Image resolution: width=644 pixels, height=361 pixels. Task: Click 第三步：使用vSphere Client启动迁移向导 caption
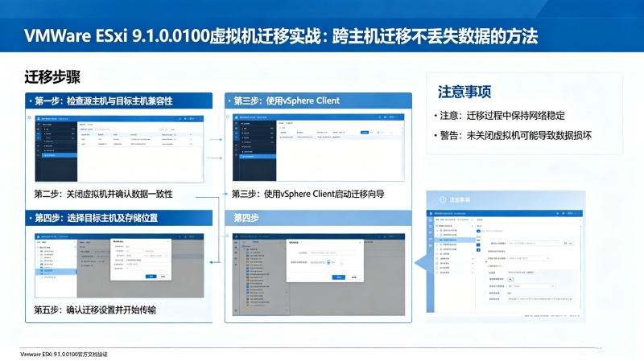[x=308, y=194]
